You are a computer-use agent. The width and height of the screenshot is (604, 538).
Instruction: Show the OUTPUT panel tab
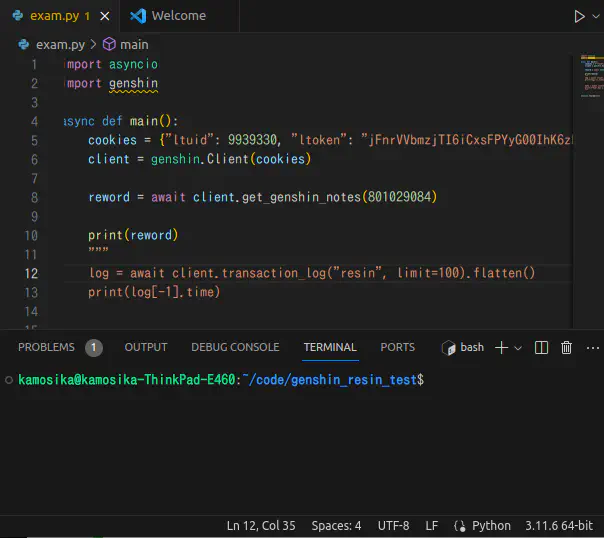point(146,347)
